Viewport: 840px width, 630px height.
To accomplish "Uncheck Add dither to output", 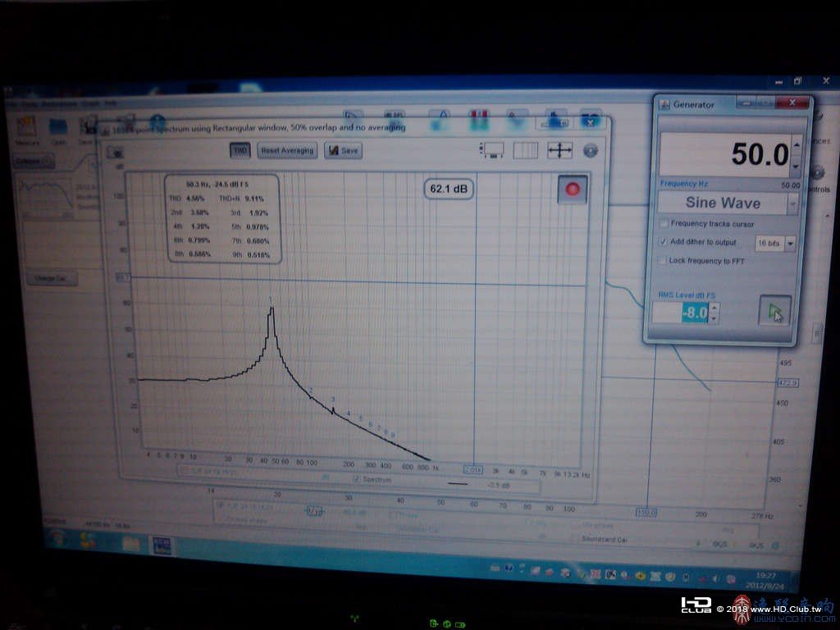I will (663, 242).
